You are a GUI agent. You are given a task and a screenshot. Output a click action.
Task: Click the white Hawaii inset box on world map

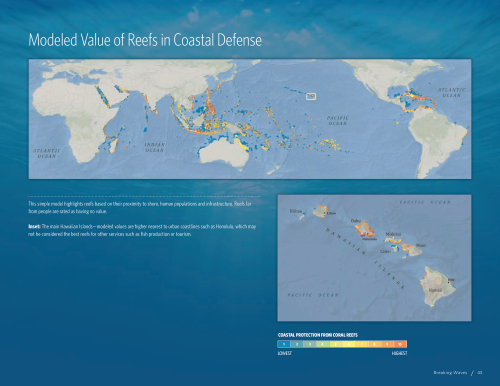click(x=311, y=97)
